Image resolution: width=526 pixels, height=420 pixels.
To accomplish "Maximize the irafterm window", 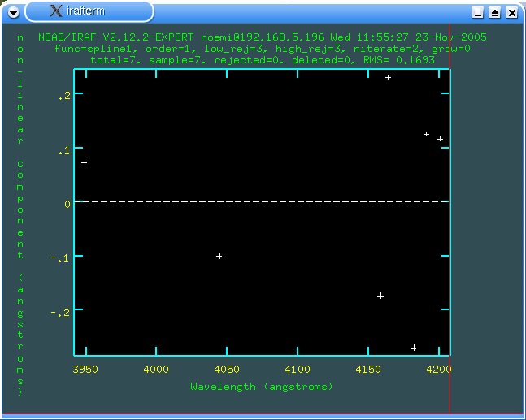I will 494,13.
